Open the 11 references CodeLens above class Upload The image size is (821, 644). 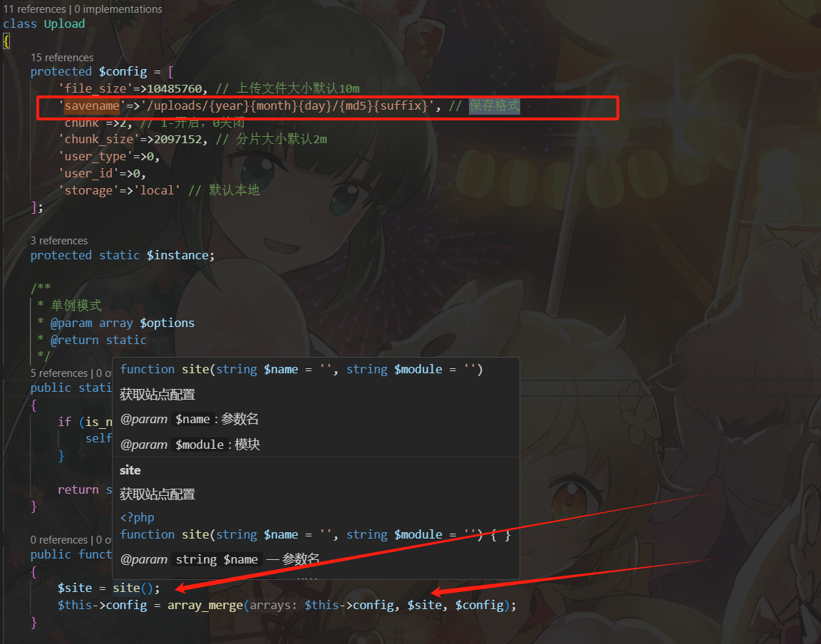[34, 9]
